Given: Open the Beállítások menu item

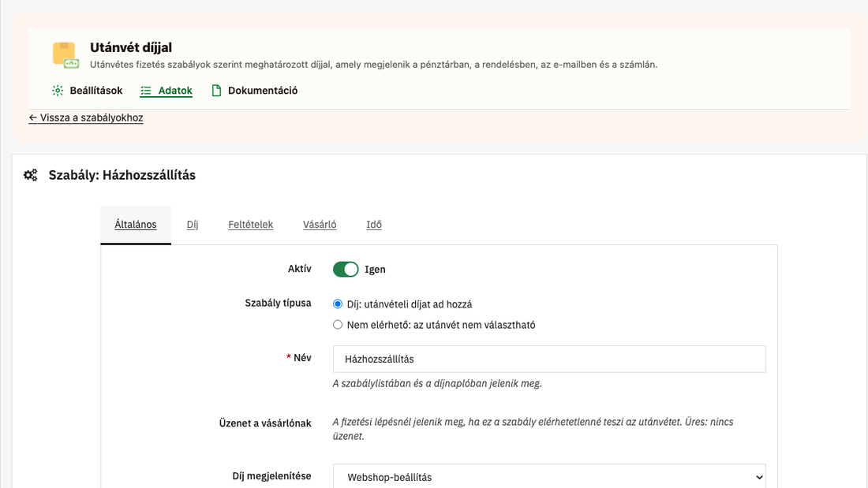Looking at the screenshot, I should [x=87, y=90].
